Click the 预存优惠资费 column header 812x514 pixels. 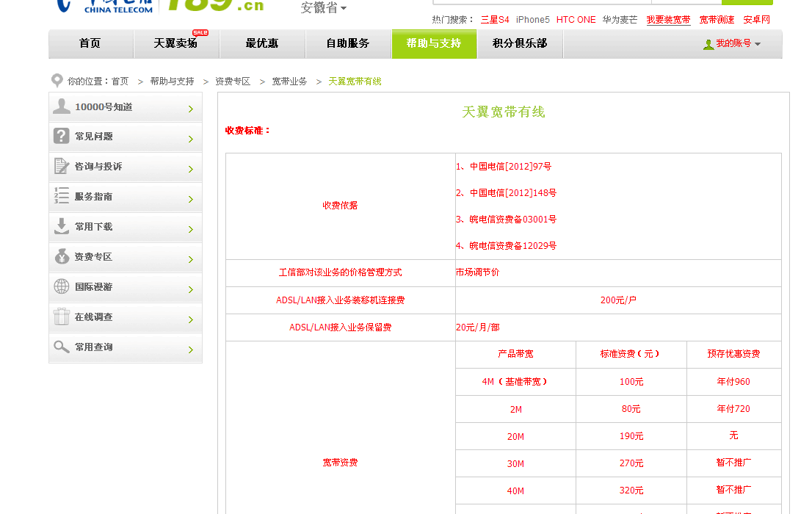(x=733, y=354)
